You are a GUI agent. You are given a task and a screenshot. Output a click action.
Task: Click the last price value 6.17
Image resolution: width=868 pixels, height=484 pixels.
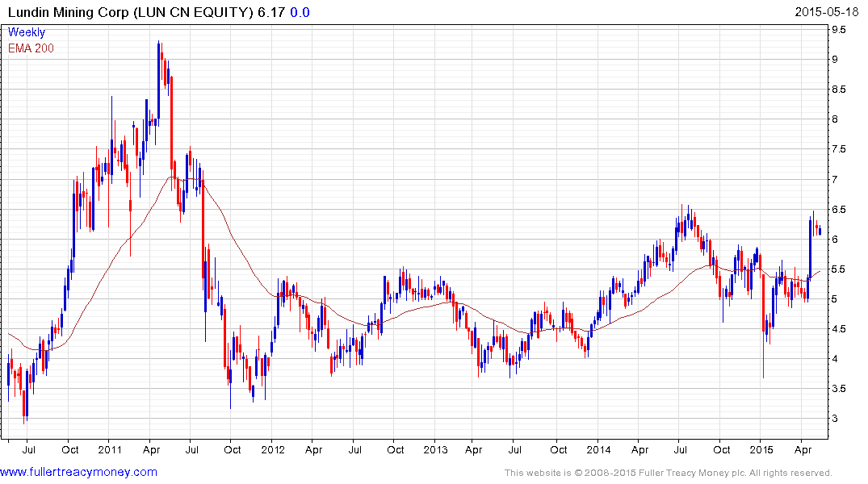(271, 12)
